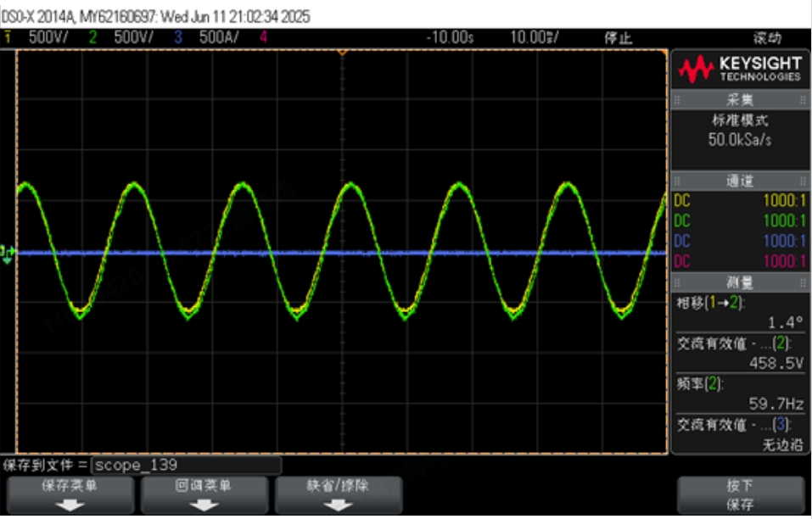Open the 采集 acquisition panel header
This screenshot has height=519, width=812.
741,100
